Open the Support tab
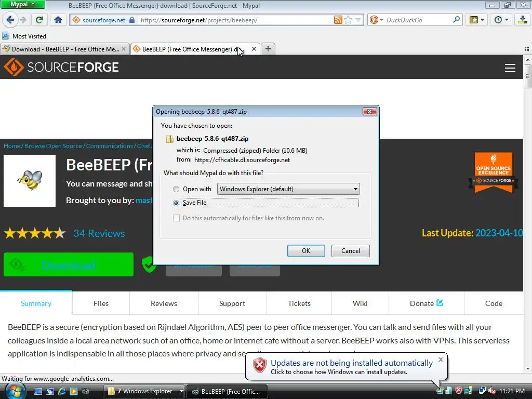 tap(232, 303)
